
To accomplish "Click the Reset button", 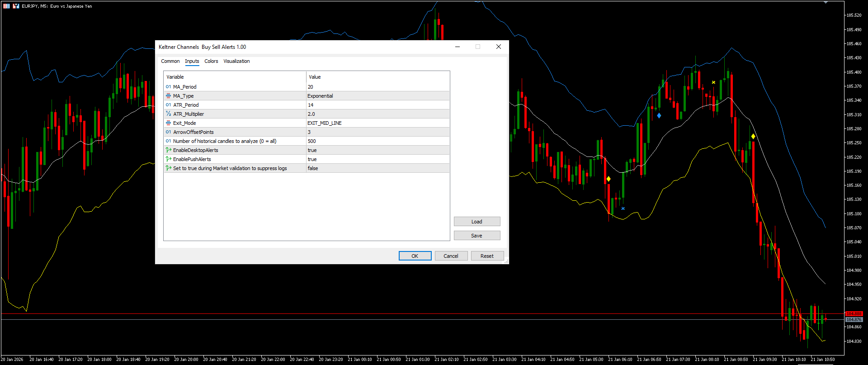I will 487,256.
